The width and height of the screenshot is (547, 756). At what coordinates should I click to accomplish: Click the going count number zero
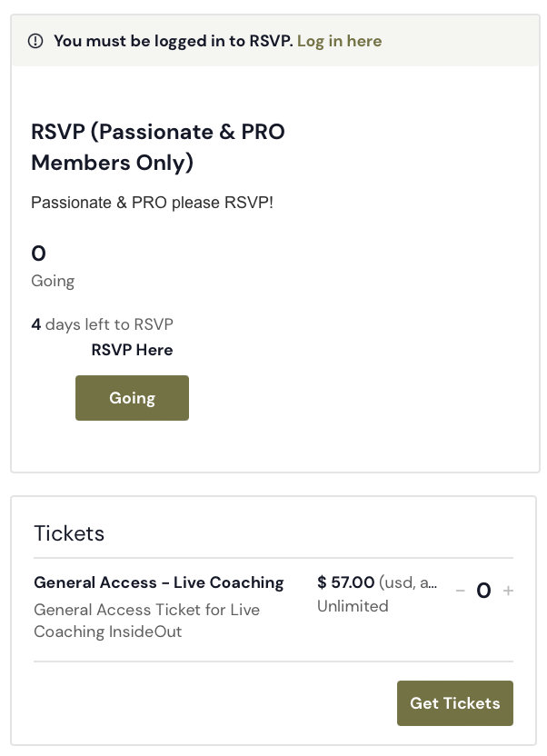38,254
